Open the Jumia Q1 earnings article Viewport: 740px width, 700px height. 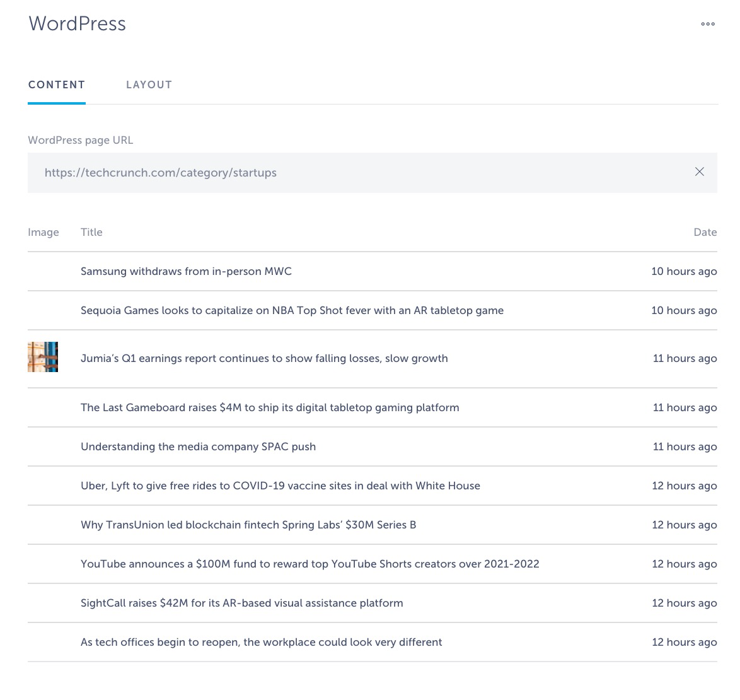(264, 358)
